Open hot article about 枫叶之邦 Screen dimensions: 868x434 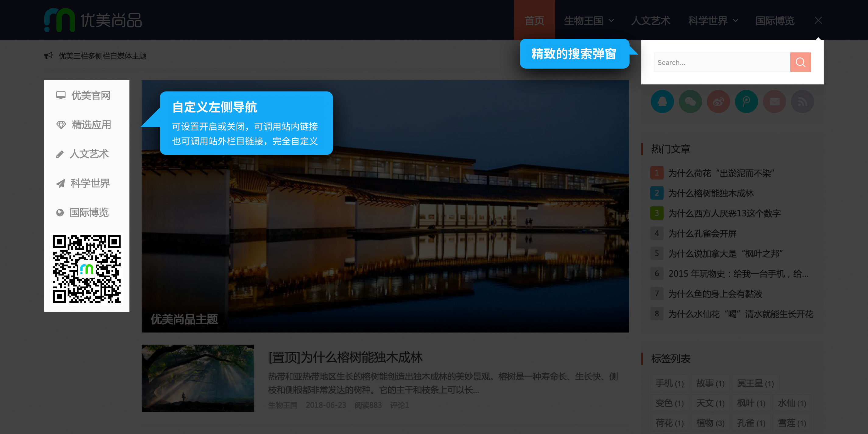[725, 253]
